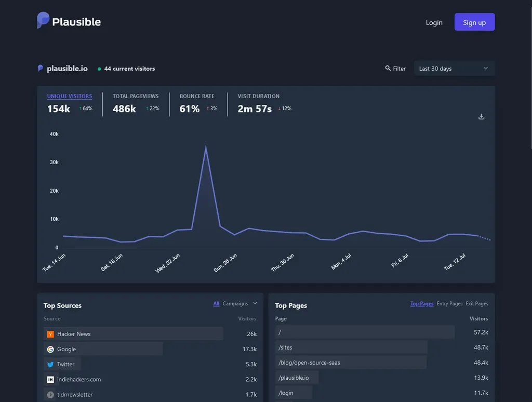Select the Bounce Rate metric tab
Viewport: 532px width, 402px height.
tap(197, 96)
